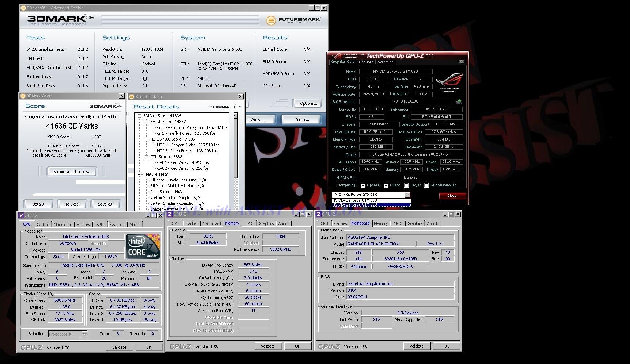Click the Z icon of the CPU-Z CPU window

coord(21,215)
